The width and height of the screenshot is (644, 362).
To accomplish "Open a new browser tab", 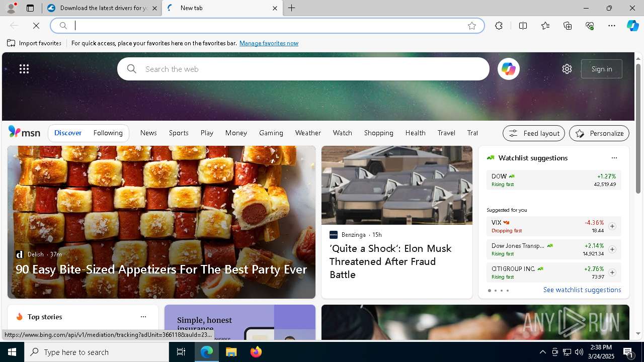I will tap(292, 8).
